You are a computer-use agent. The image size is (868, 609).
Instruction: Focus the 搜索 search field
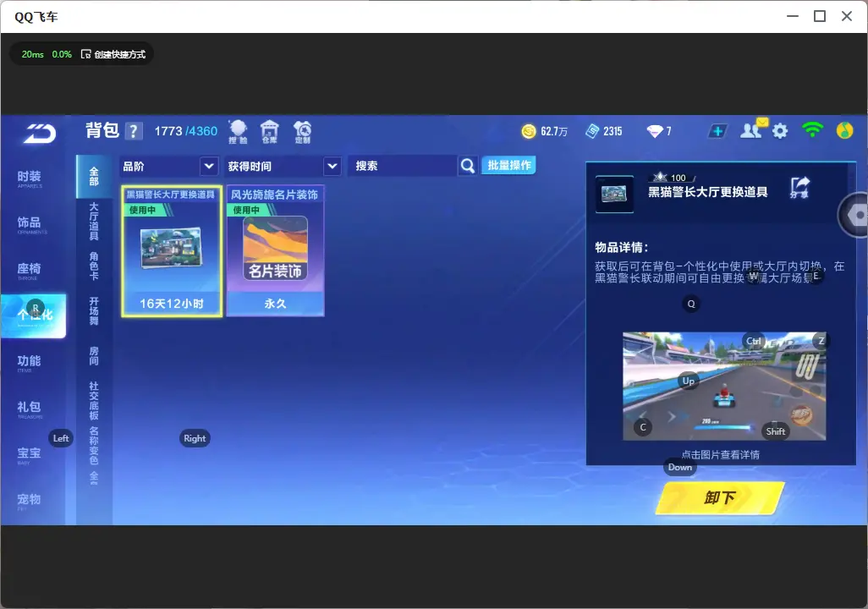pos(403,166)
